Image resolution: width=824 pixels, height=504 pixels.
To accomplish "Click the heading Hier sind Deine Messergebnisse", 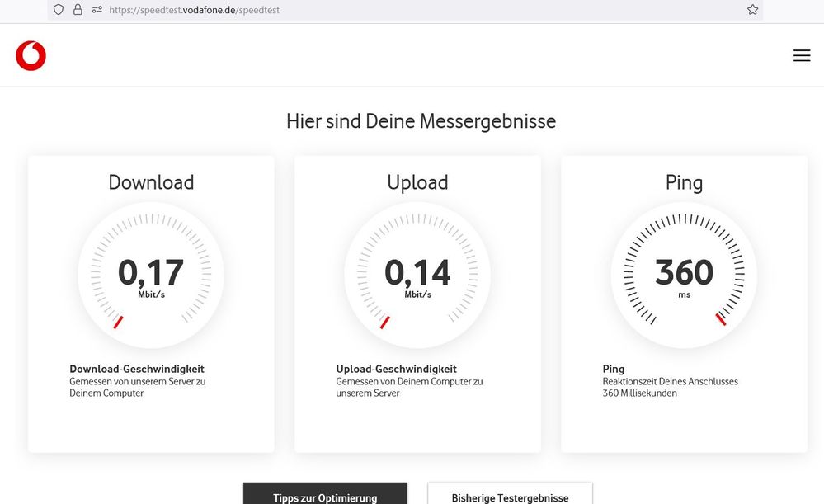I will tap(421, 121).
